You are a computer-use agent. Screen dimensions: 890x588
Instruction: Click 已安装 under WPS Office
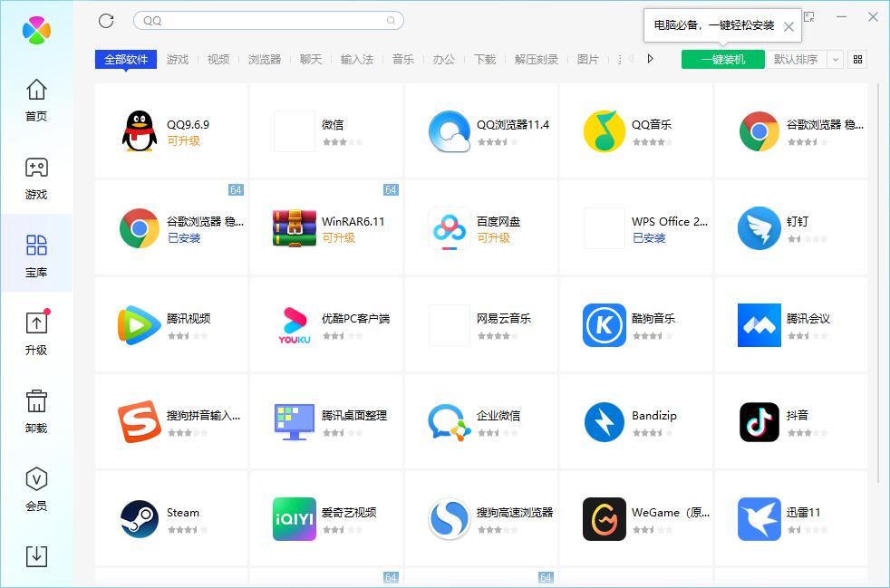[649, 237]
